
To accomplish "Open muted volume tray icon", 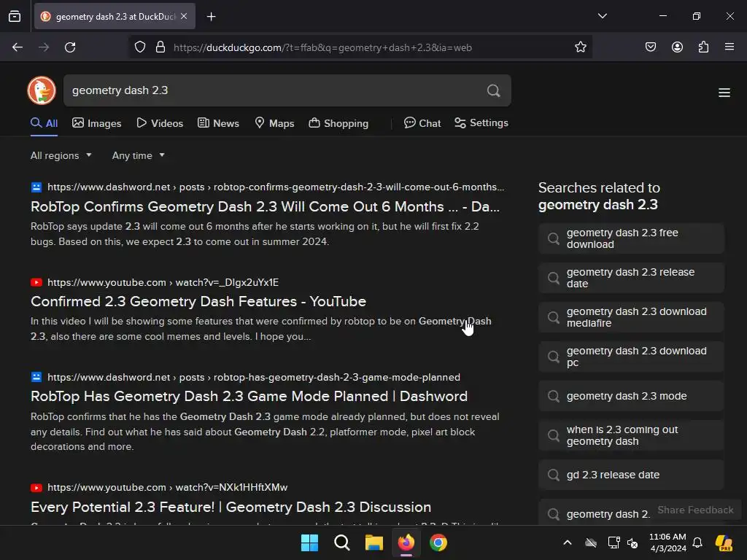I will coord(632,542).
